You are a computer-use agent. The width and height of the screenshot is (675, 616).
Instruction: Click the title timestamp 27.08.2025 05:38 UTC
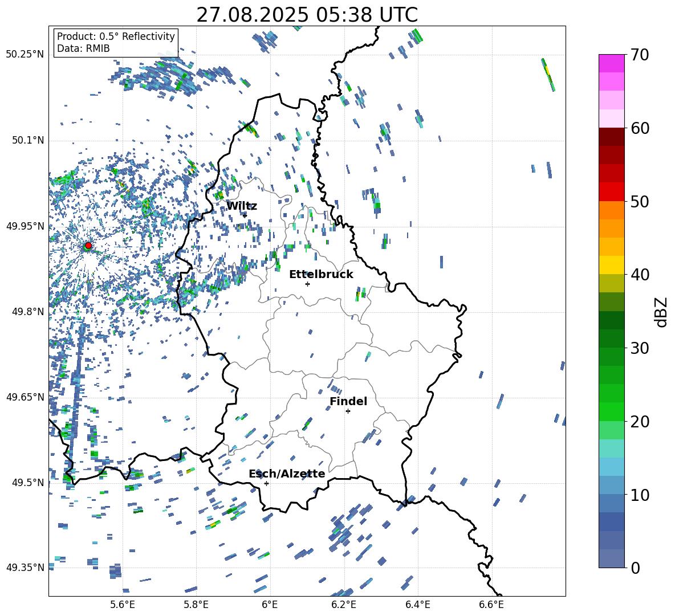[x=307, y=15]
